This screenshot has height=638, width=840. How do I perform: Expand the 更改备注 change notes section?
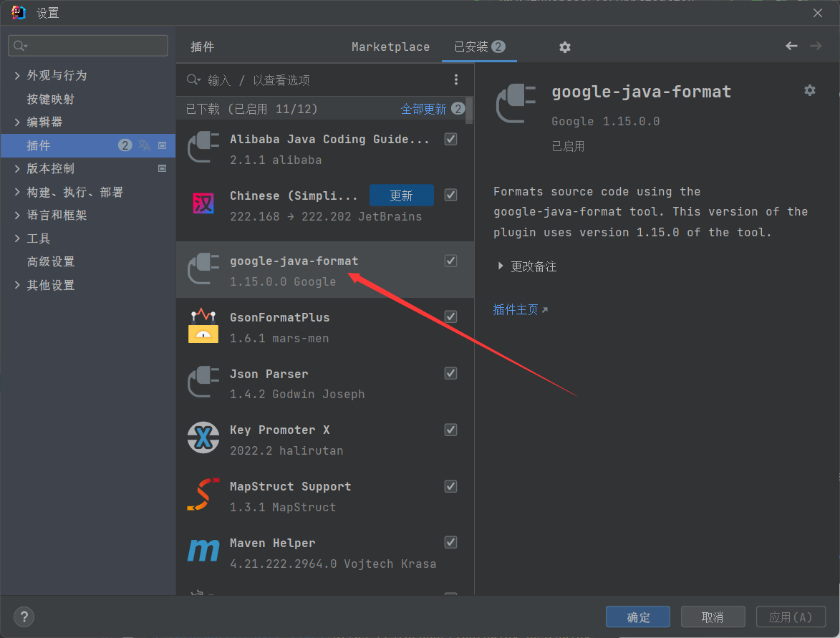point(501,266)
